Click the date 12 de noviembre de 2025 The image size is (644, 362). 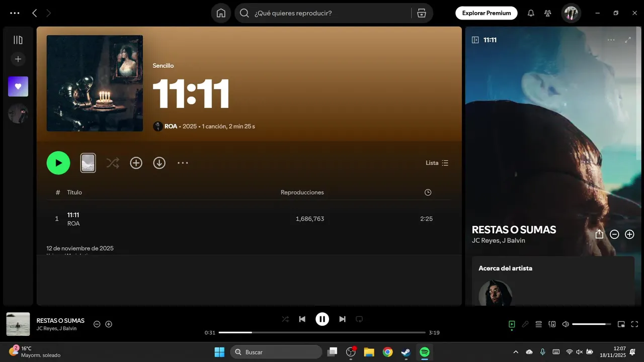[80, 248]
